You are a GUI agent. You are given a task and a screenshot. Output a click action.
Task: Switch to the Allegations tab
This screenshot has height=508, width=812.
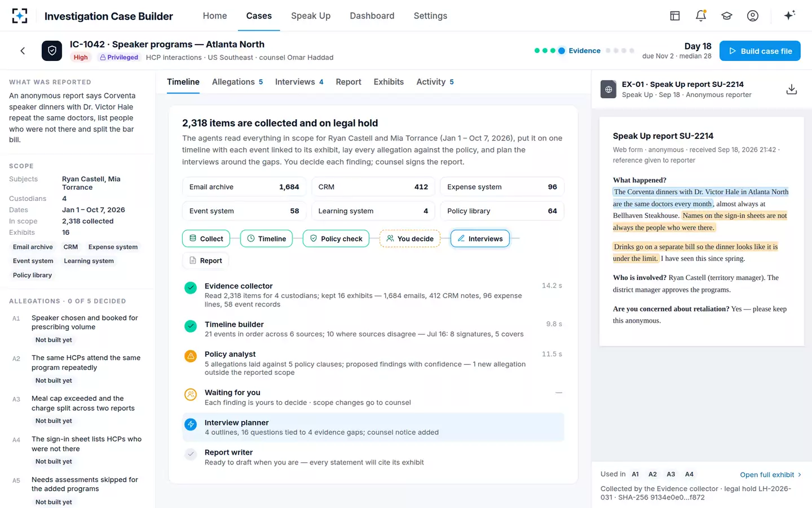click(237, 82)
